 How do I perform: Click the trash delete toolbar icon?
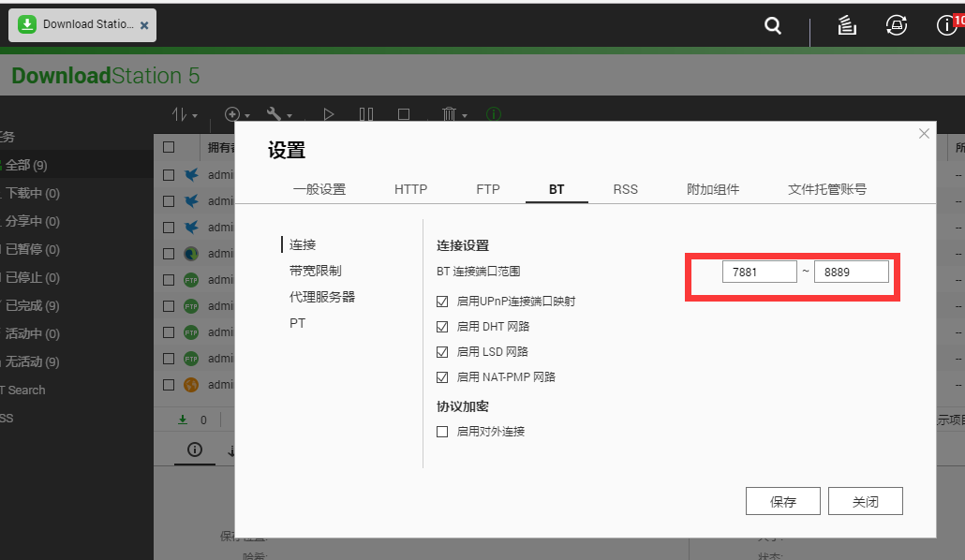pos(450,114)
